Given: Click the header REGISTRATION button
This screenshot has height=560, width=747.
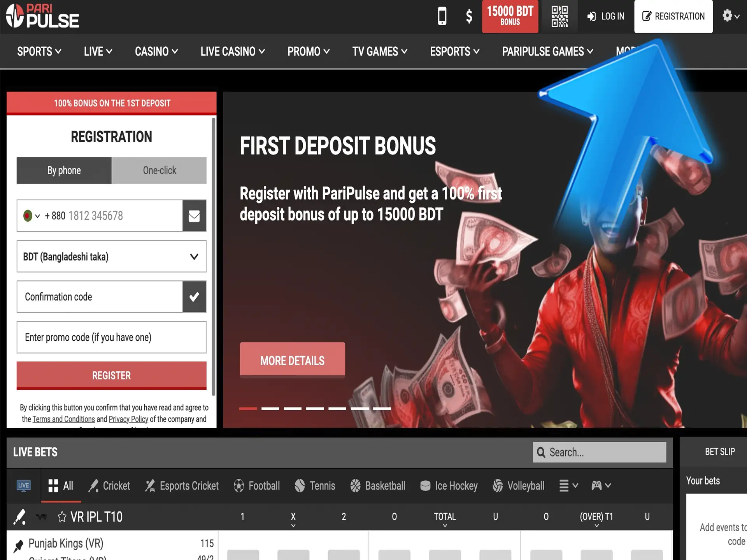Looking at the screenshot, I should point(673,16).
